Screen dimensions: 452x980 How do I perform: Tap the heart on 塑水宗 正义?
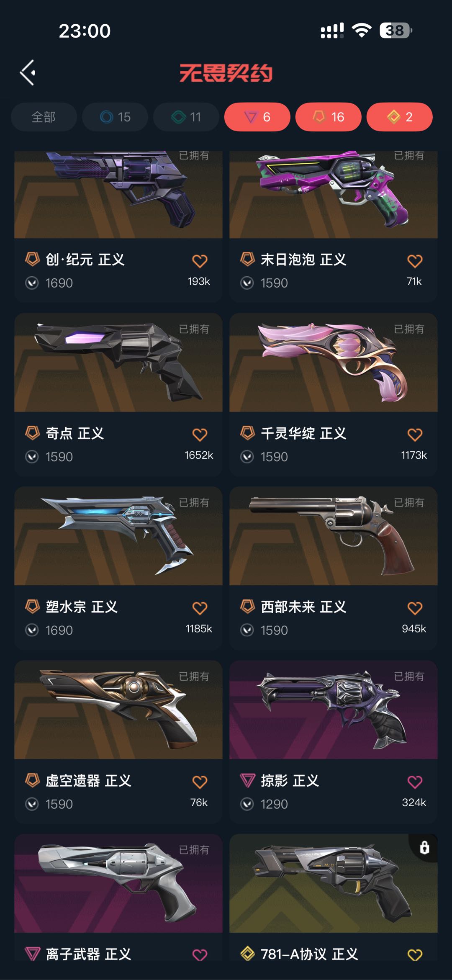tap(200, 608)
